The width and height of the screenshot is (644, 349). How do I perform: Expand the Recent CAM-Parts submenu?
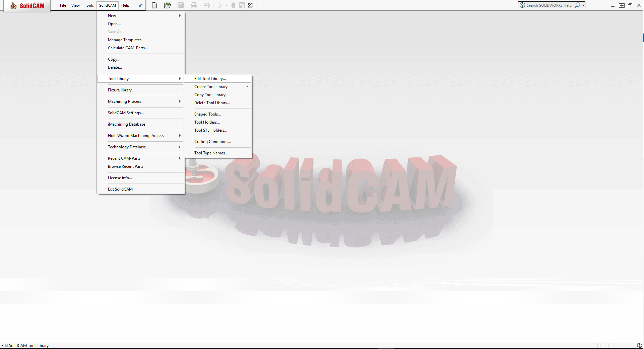[x=141, y=158]
